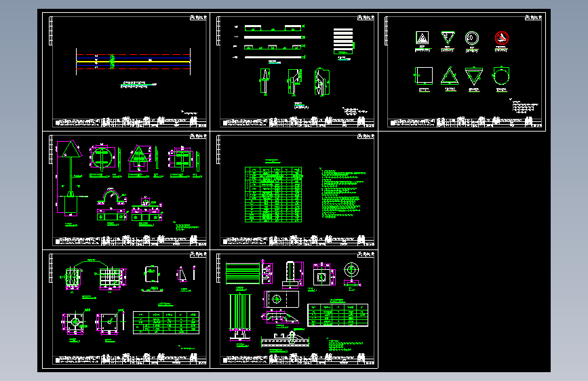
Task: Click the red circular prohibition sign
Action: click(x=501, y=38)
